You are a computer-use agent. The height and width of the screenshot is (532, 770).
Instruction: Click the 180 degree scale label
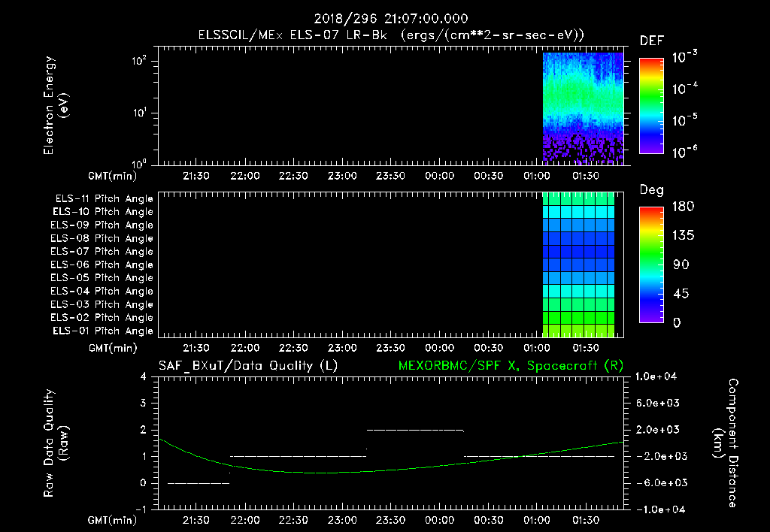(684, 207)
